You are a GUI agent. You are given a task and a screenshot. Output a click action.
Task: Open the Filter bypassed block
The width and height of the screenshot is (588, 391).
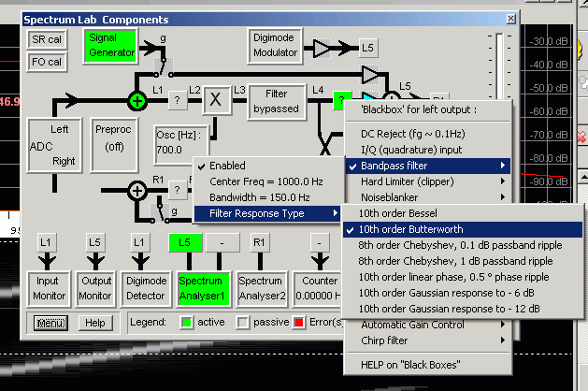click(x=277, y=101)
